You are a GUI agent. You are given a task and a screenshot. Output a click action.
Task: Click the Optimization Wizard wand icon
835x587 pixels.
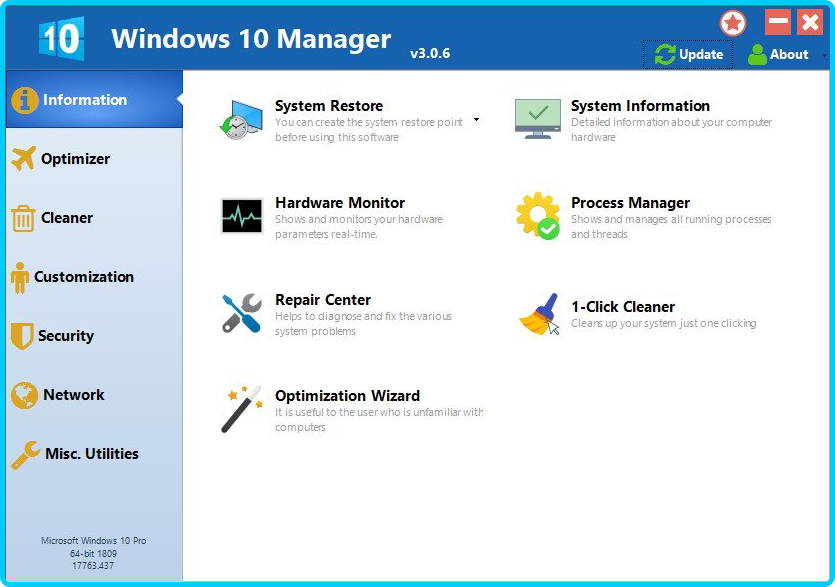pos(241,409)
